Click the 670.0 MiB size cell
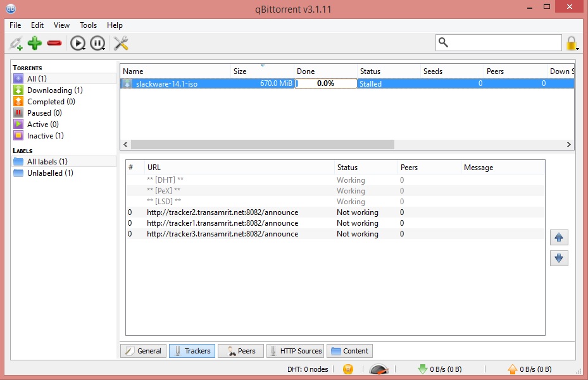 [x=262, y=83]
